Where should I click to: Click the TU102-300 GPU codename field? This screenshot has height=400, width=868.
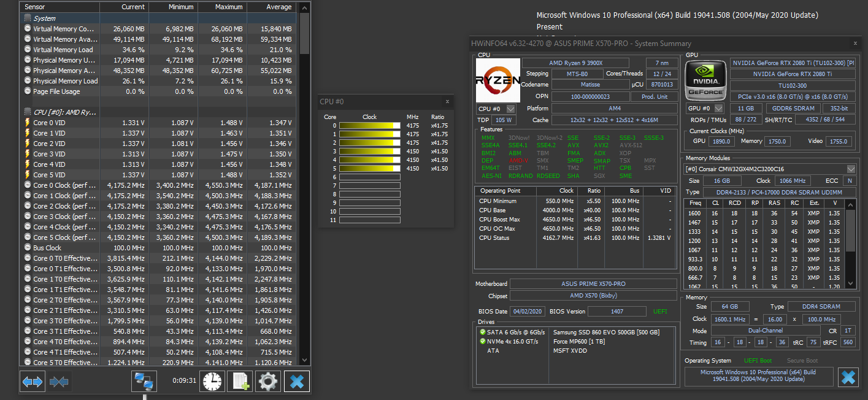[793, 85]
